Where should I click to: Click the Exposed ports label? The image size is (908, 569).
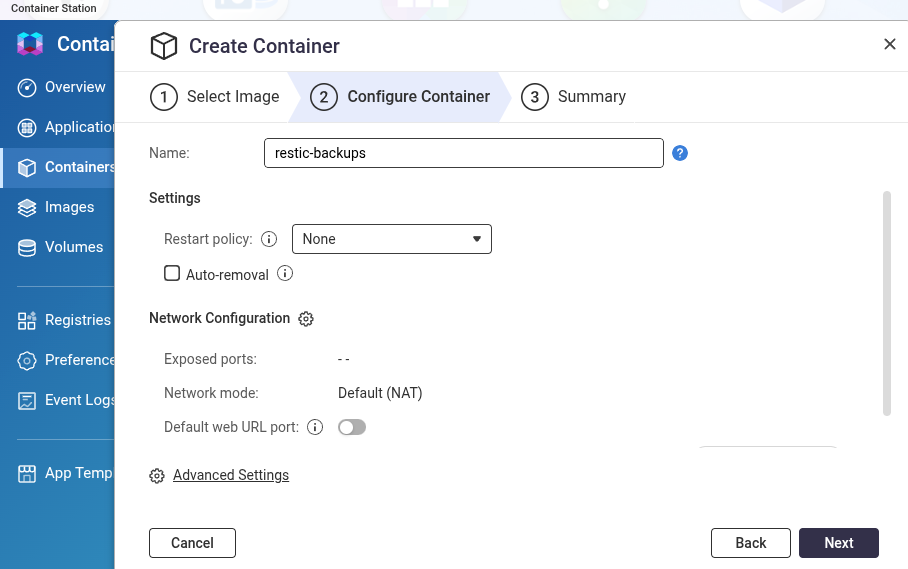click(x=210, y=359)
